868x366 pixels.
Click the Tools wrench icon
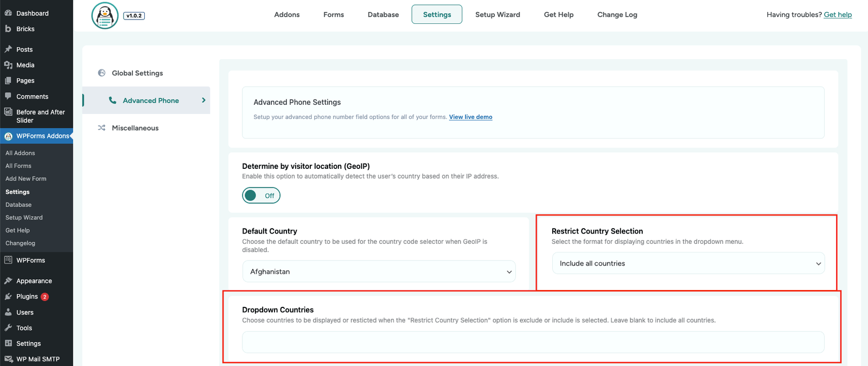(x=8, y=328)
